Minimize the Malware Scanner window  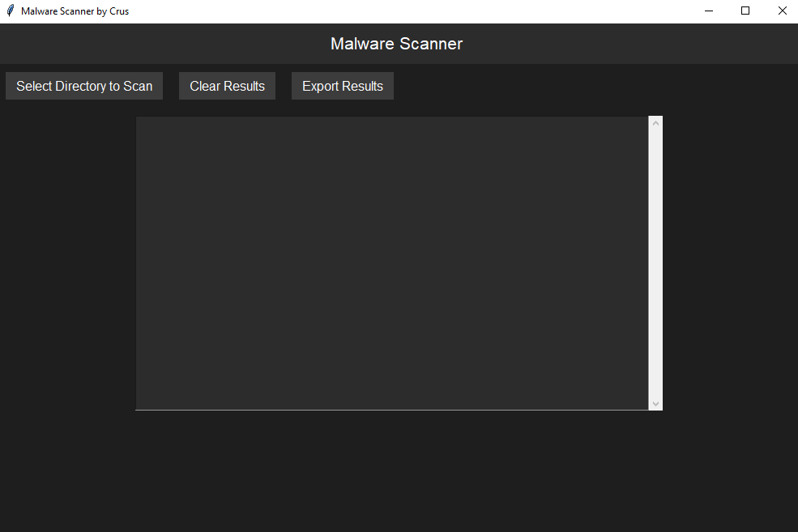708,11
